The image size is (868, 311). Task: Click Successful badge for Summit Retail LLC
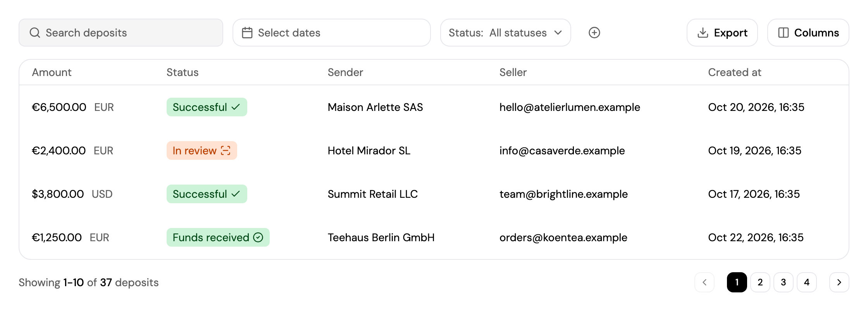207,194
